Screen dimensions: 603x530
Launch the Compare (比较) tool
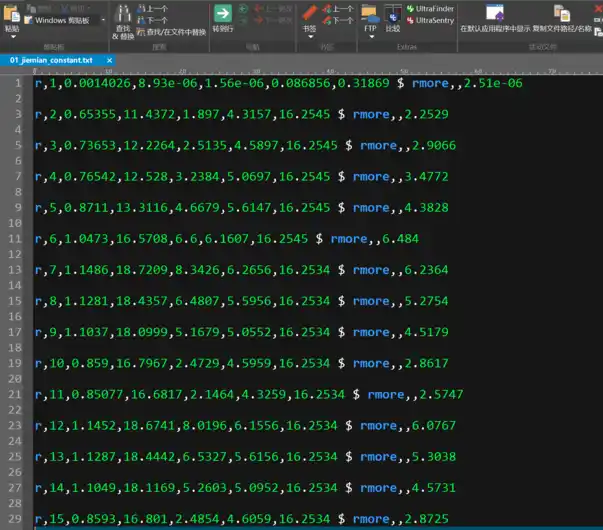coord(393,18)
